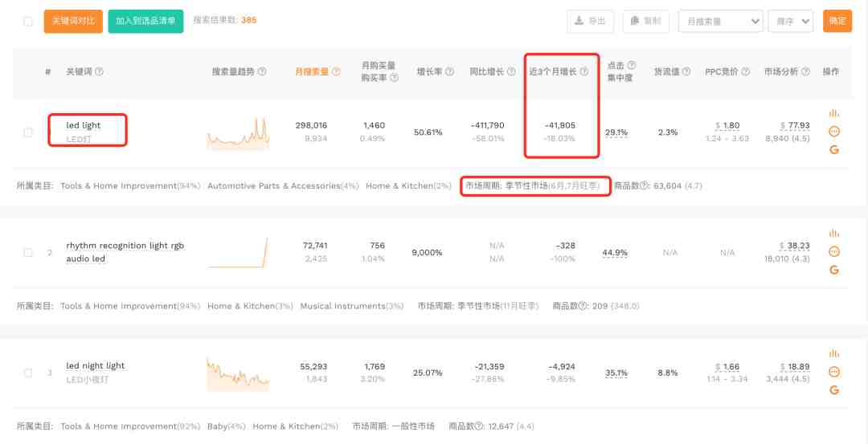Tick the checkbox for rhythm recognition light row
The image size is (868, 444).
click(27, 252)
